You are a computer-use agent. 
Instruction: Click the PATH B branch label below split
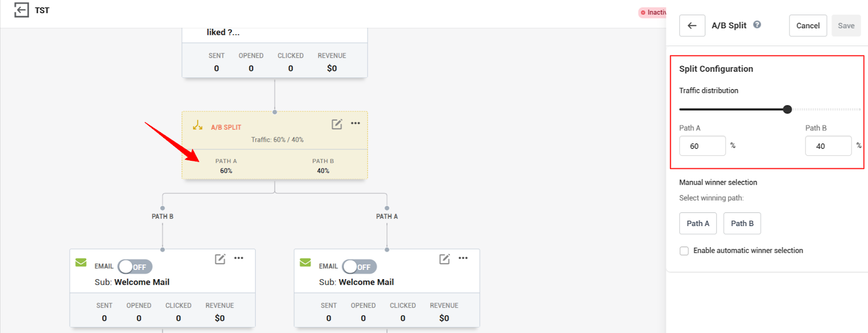coord(162,216)
